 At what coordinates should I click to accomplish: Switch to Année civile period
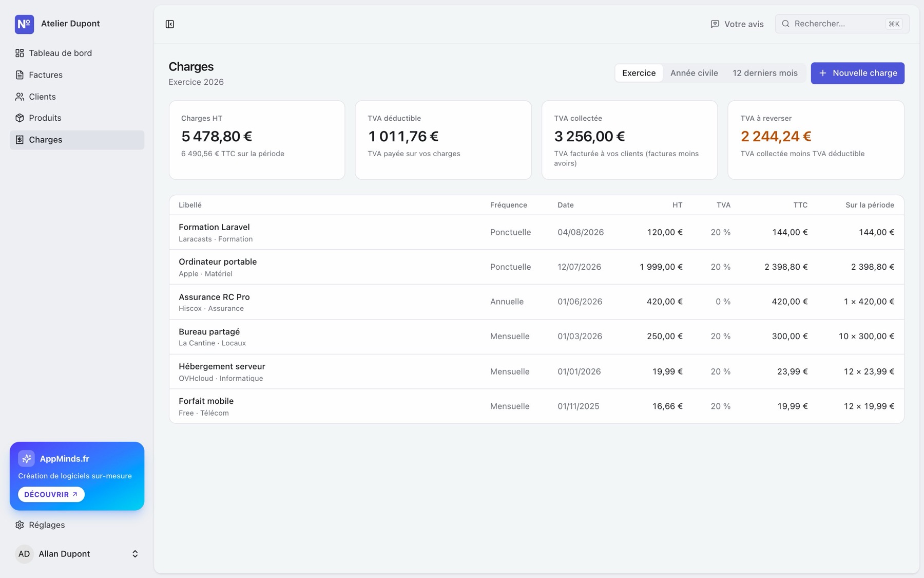point(694,73)
